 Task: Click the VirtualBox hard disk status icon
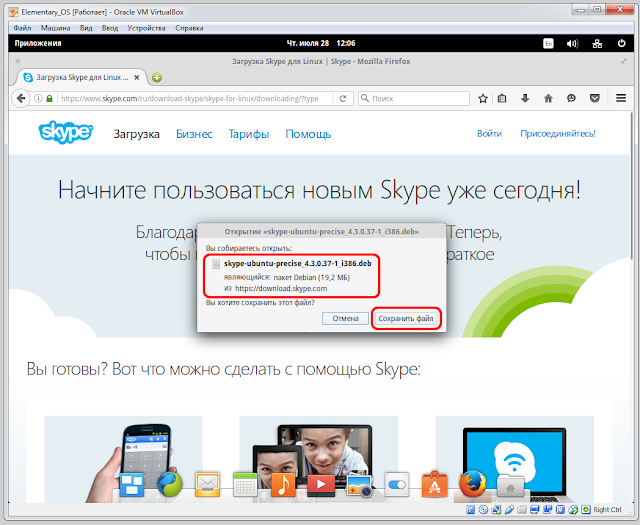tap(471, 509)
